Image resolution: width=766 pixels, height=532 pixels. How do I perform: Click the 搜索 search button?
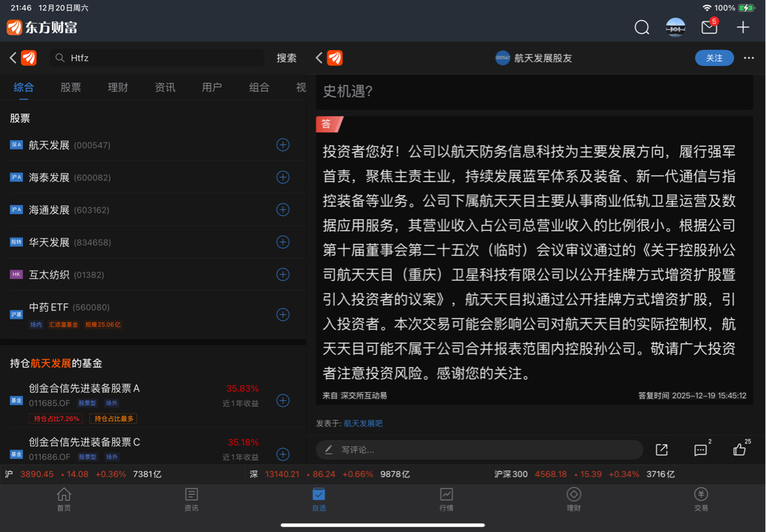pos(286,58)
